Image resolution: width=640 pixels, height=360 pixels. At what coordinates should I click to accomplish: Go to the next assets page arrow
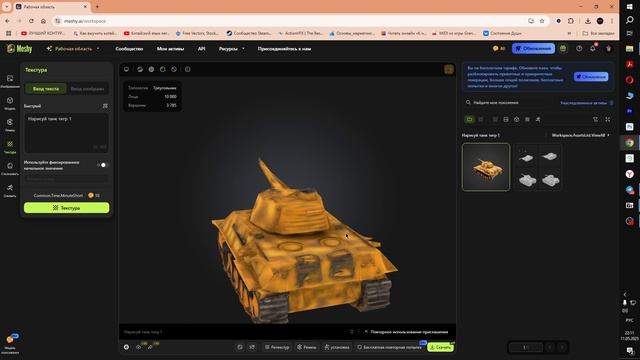562,347
